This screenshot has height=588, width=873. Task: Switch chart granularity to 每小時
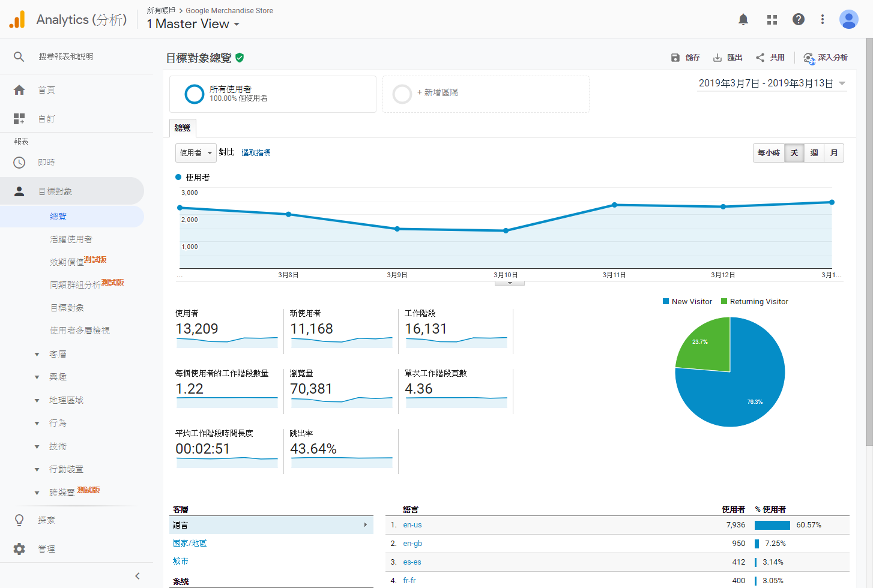pyautogui.click(x=769, y=153)
